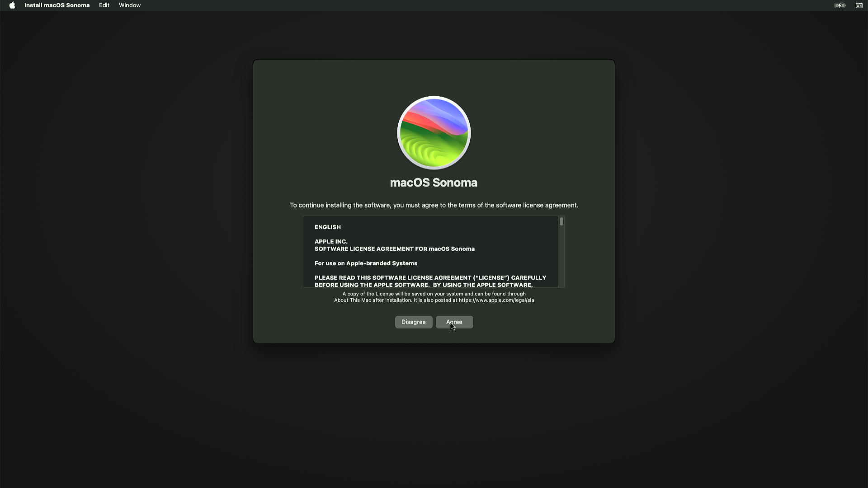Click the input source icon in menu bar
The image size is (868, 488).
pos(859,5)
